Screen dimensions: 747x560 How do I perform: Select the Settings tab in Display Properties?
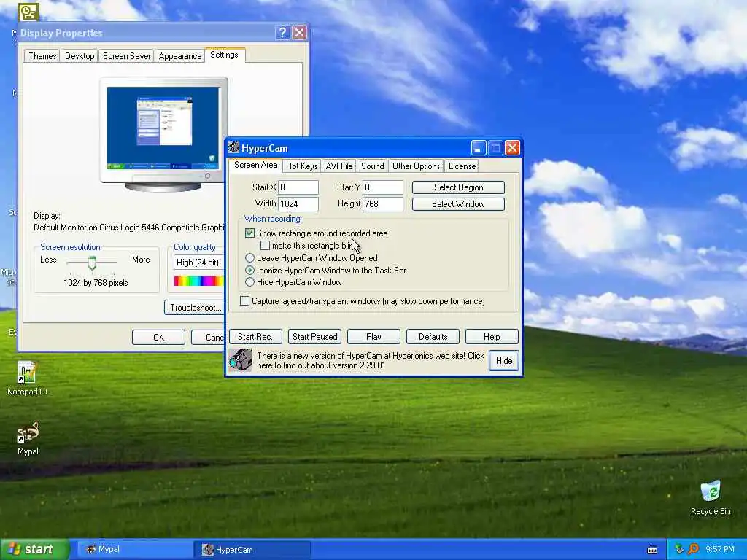[224, 55]
